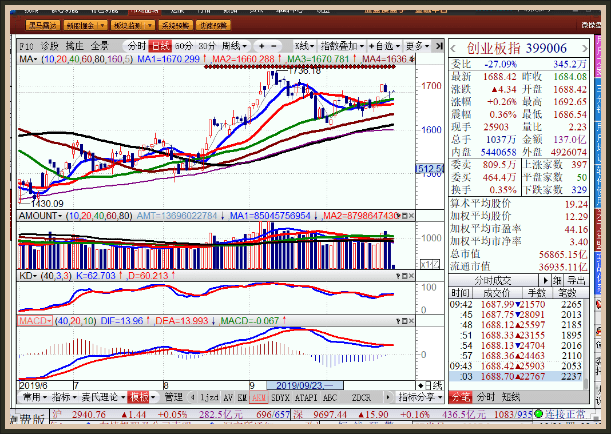Maximize the AMOUNT sub-chart panel
Image resolution: width=611 pixels, height=434 pixels.
(x=404, y=216)
